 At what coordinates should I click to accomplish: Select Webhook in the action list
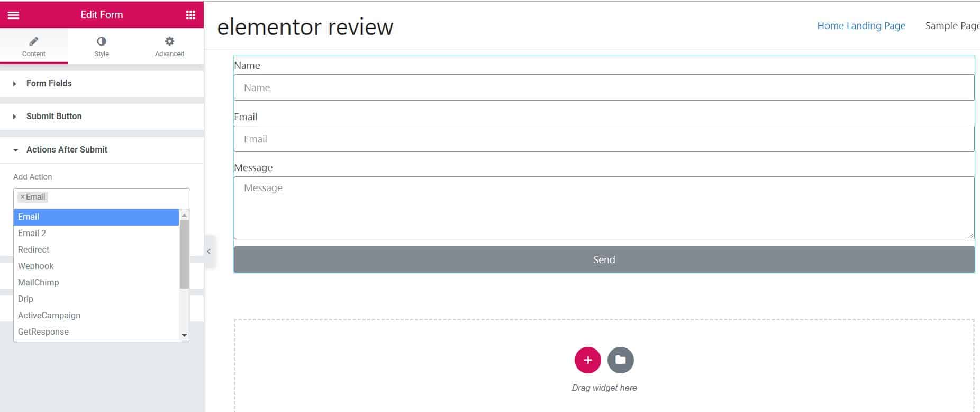[35, 266]
